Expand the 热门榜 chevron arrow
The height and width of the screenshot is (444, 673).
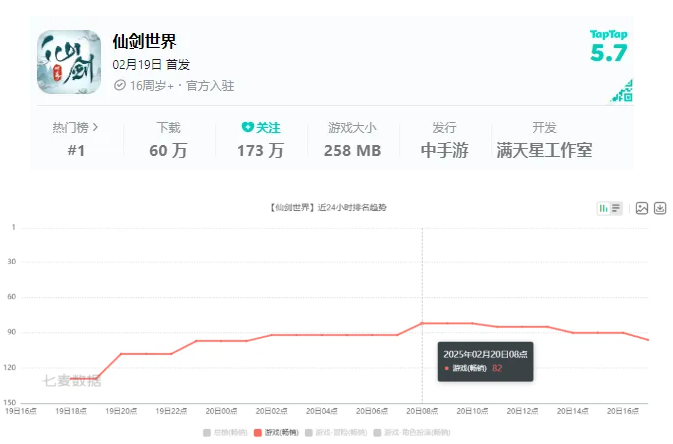click(x=95, y=127)
